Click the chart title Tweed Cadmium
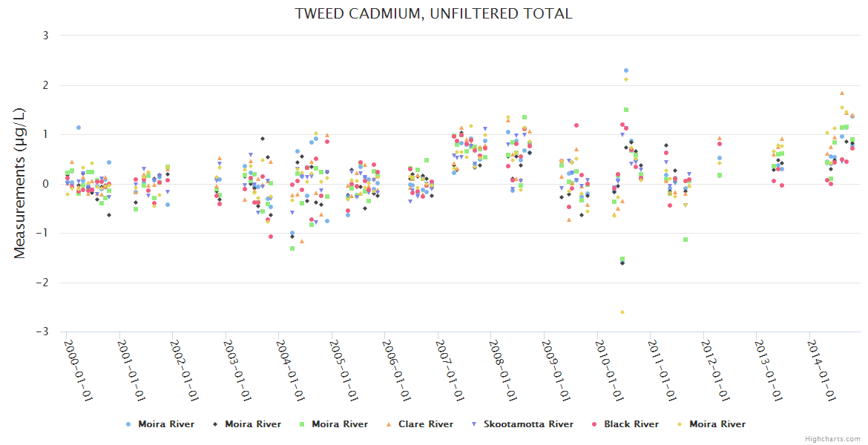 coord(433,13)
